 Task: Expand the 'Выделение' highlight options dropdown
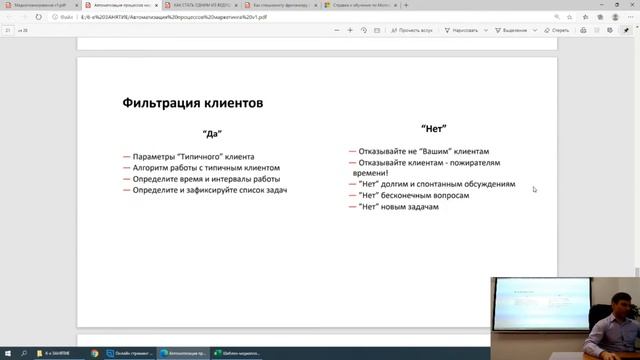tap(535, 30)
